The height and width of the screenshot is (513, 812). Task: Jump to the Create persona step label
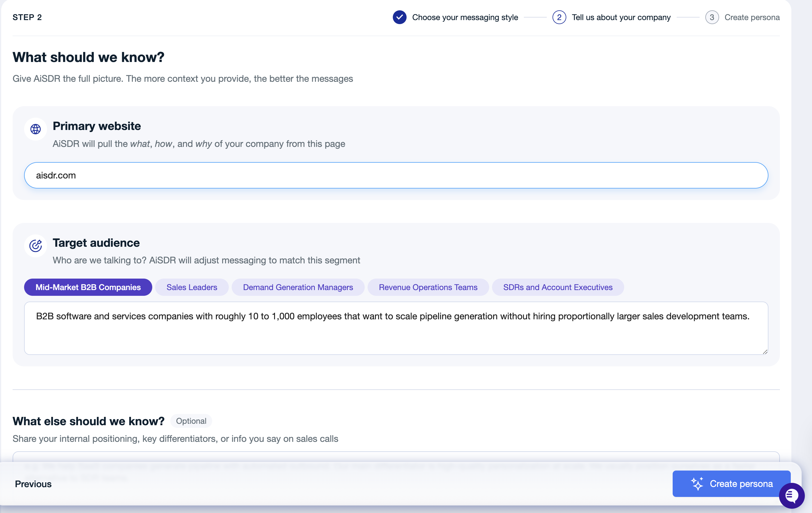click(x=752, y=17)
